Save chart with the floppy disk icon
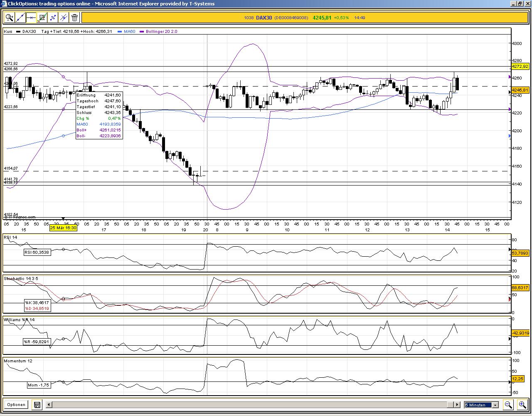The width and height of the screenshot is (532, 416). [37, 404]
